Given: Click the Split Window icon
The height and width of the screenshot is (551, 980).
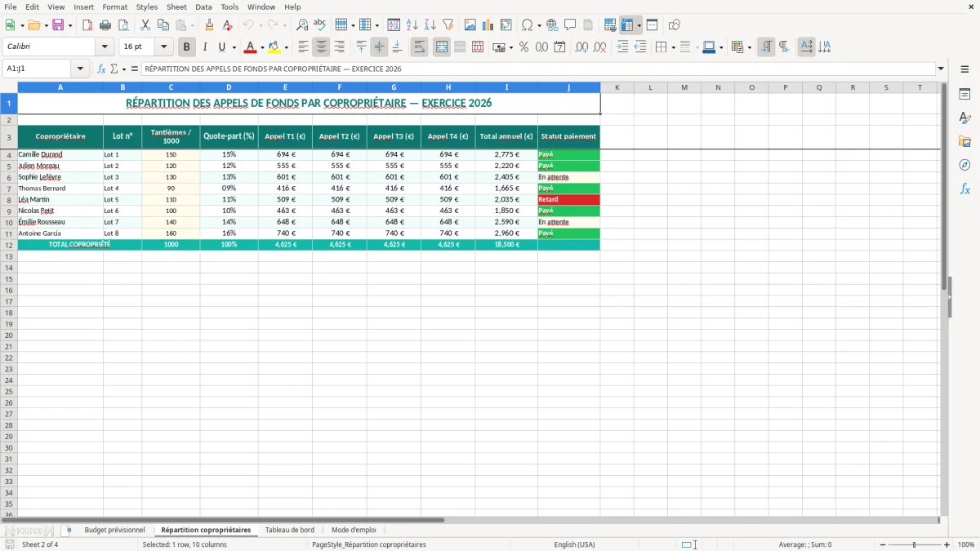Looking at the screenshot, I should tap(652, 25).
